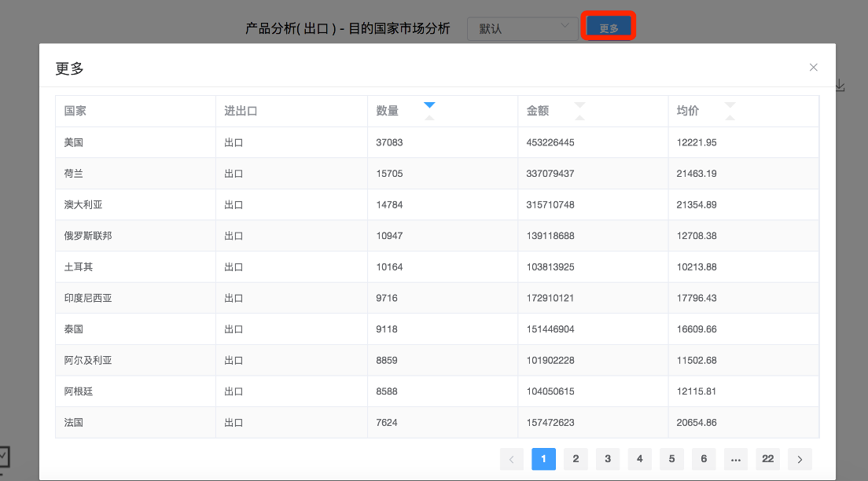Screen dimensions: 868x481
Task: Click average price 21354.89
Action: 697,205
